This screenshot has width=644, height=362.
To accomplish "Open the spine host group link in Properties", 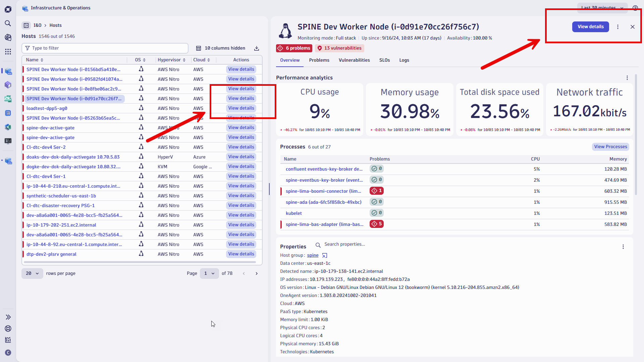I will (312, 255).
